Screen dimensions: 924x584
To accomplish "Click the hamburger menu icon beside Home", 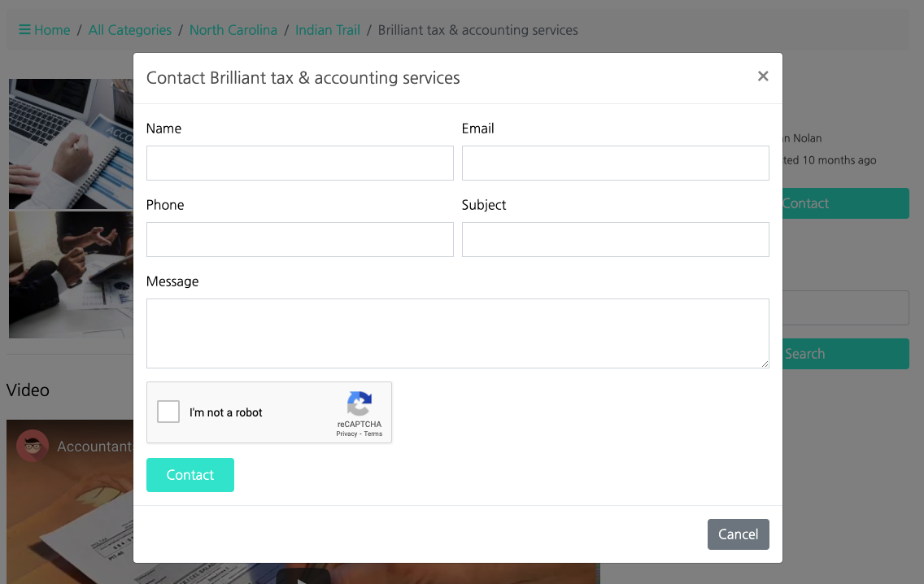I will point(24,30).
